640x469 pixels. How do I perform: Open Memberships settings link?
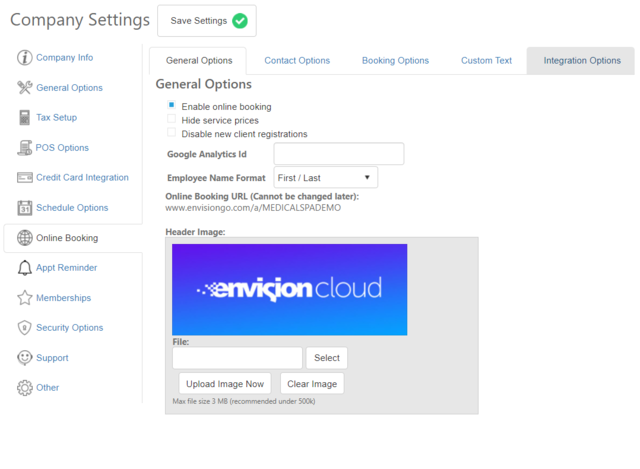tap(63, 298)
